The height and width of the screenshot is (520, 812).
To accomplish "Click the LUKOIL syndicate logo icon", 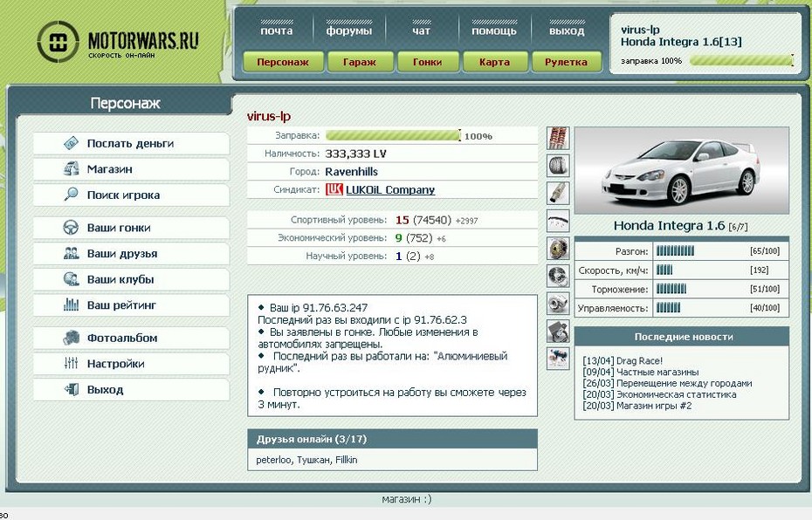I will tap(334, 189).
